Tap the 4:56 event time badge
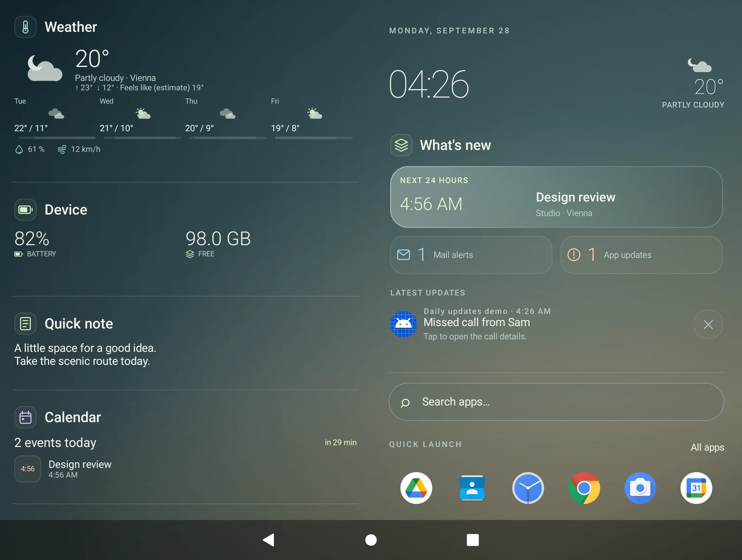This screenshot has width=742, height=560. pos(28,469)
